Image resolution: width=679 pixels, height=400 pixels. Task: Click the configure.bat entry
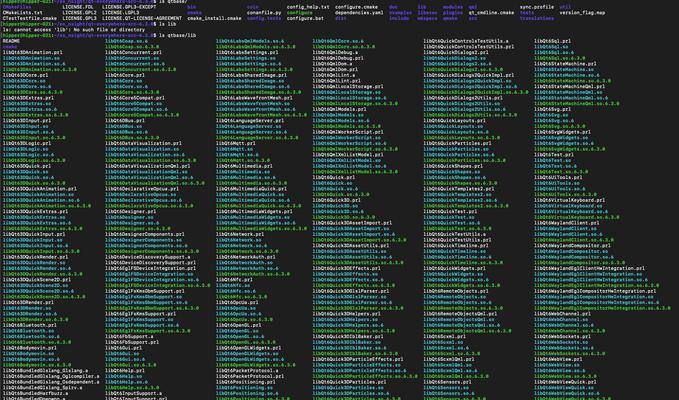coord(305,19)
